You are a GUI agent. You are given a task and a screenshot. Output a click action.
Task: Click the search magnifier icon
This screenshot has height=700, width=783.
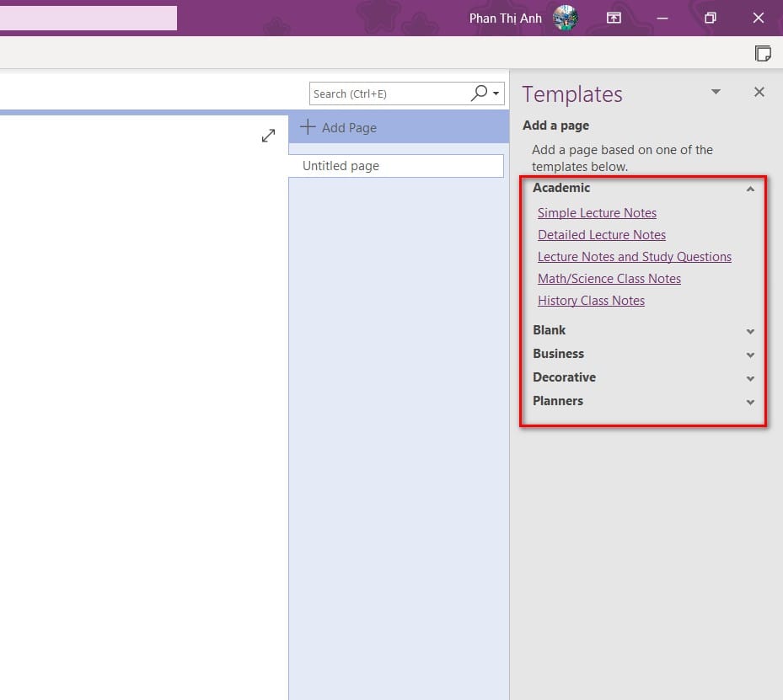click(479, 93)
